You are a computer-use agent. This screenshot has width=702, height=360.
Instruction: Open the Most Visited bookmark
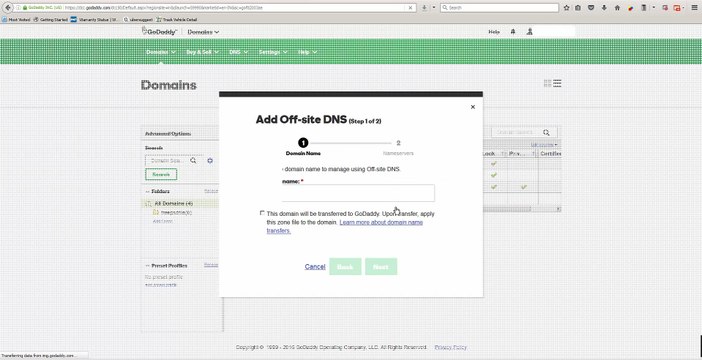click(17, 20)
